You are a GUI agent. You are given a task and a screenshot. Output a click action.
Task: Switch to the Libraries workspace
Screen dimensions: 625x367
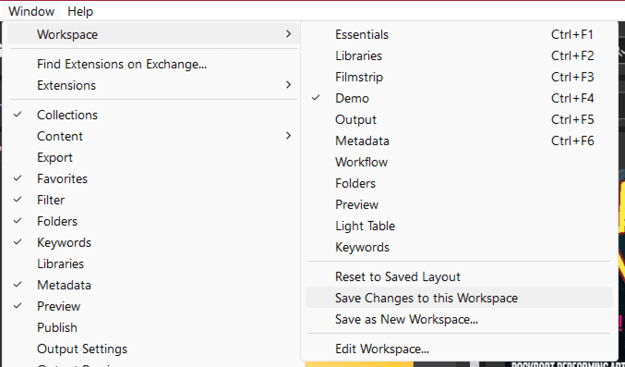(x=459, y=56)
